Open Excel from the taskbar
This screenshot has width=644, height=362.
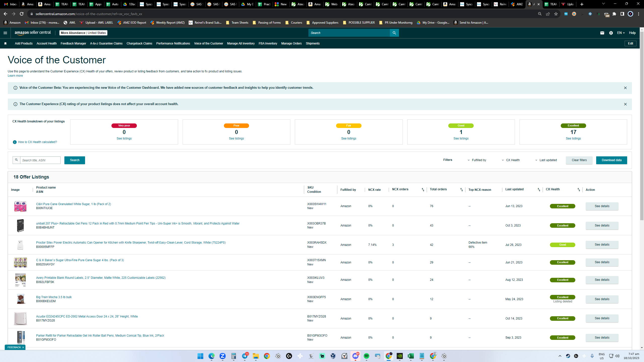pos(411,356)
